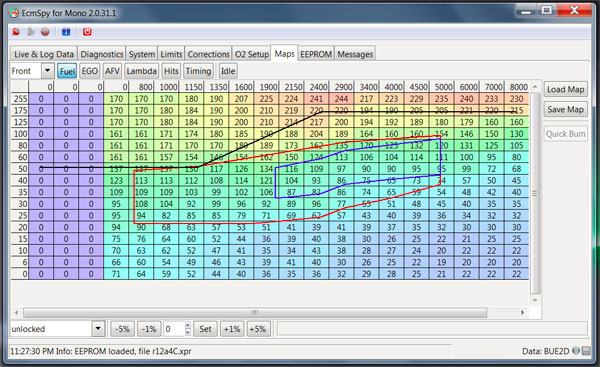Switch to the Diagnostics tab
Screen dimensions: 600x367
point(102,54)
